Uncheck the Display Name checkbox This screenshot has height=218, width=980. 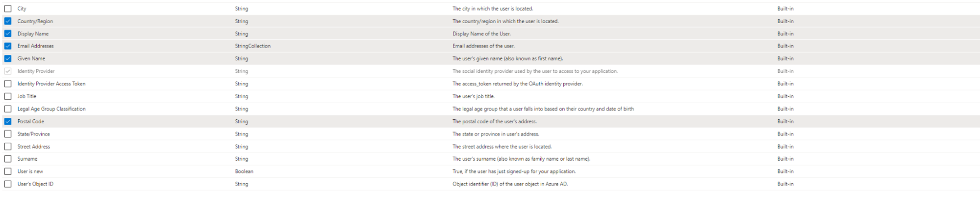pos(8,34)
